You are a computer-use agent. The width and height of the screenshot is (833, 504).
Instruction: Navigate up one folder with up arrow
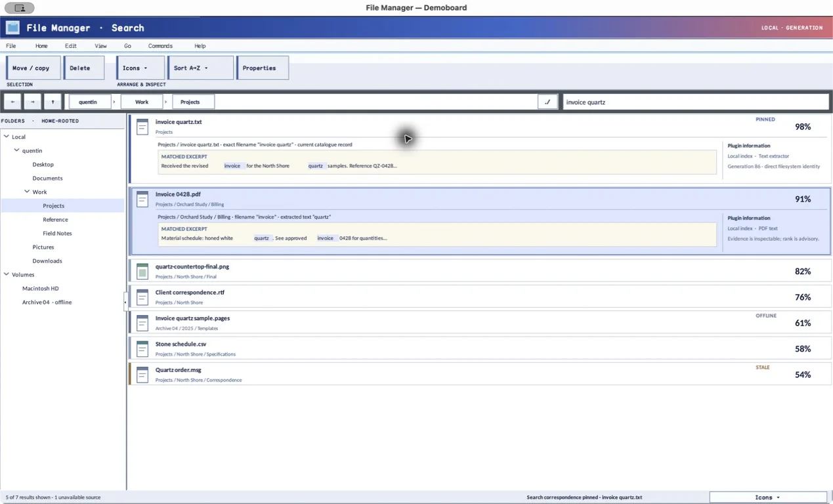(53, 102)
